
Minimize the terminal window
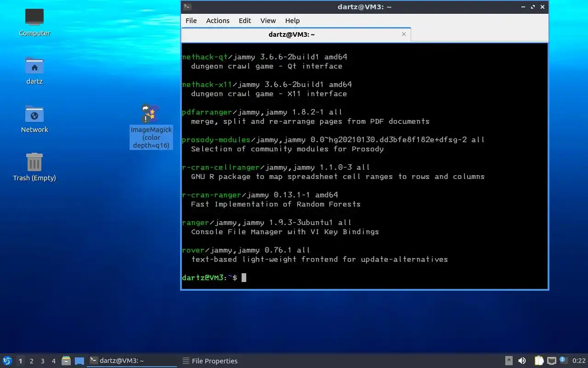tap(523, 7)
